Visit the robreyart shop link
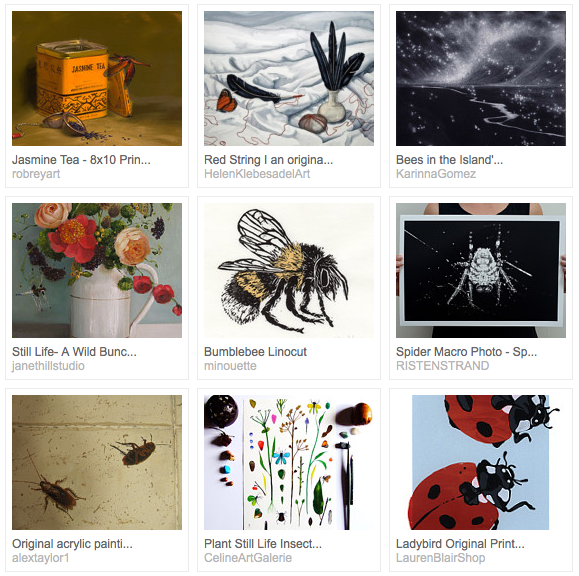The height and width of the screenshot is (576, 579). (x=36, y=174)
